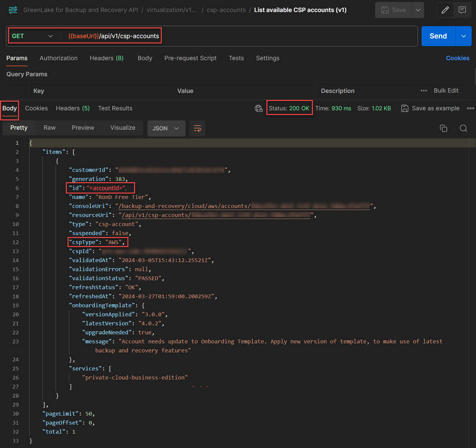476x448 pixels.
Task: Expand the Save dropdown arrow
Action: [x=418, y=10]
